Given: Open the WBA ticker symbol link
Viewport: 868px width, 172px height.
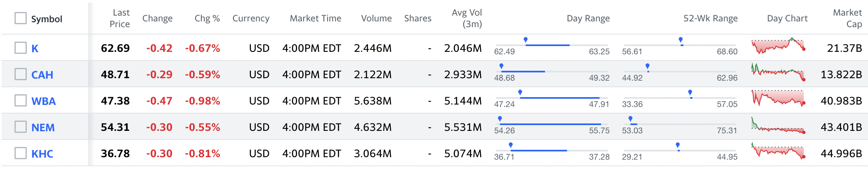Looking at the screenshot, I should pyautogui.click(x=43, y=101).
